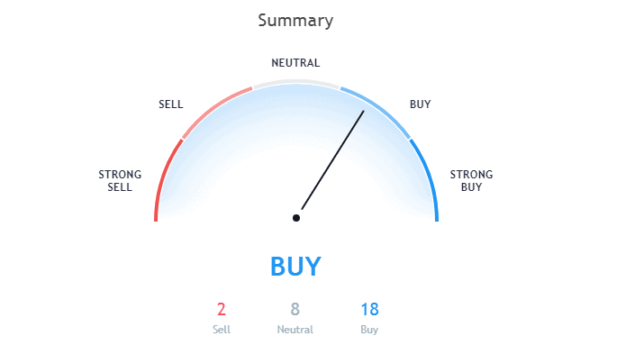
Task: Click the gauge needle pivot dot
Action: click(x=296, y=218)
